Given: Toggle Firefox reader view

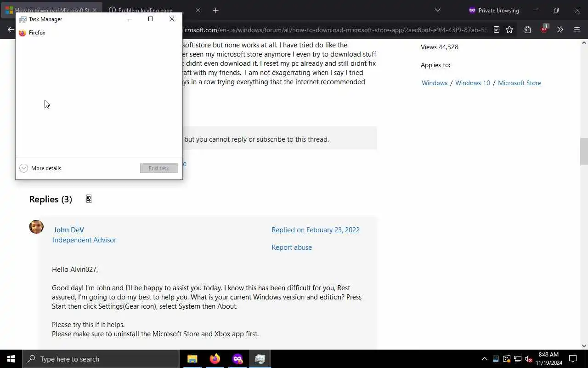Looking at the screenshot, I should [496, 30].
